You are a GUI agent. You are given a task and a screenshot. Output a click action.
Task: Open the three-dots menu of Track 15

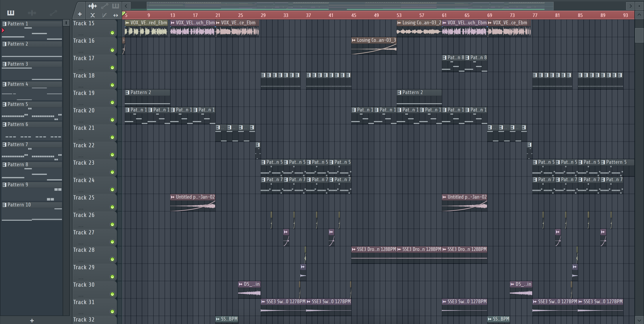click(81, 34)
